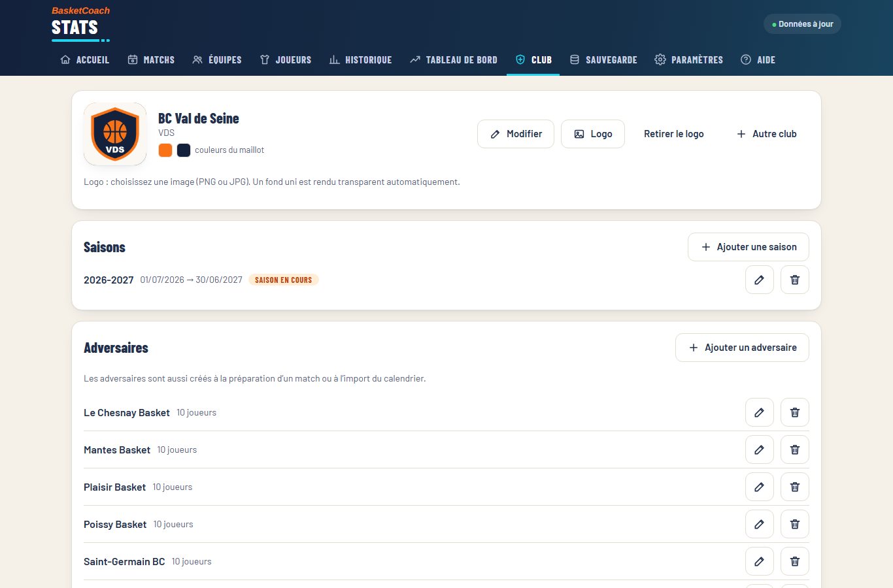893x588 pixels.
Task: Open the Sauvegarde tab
Action: click(x=603, y=59)
